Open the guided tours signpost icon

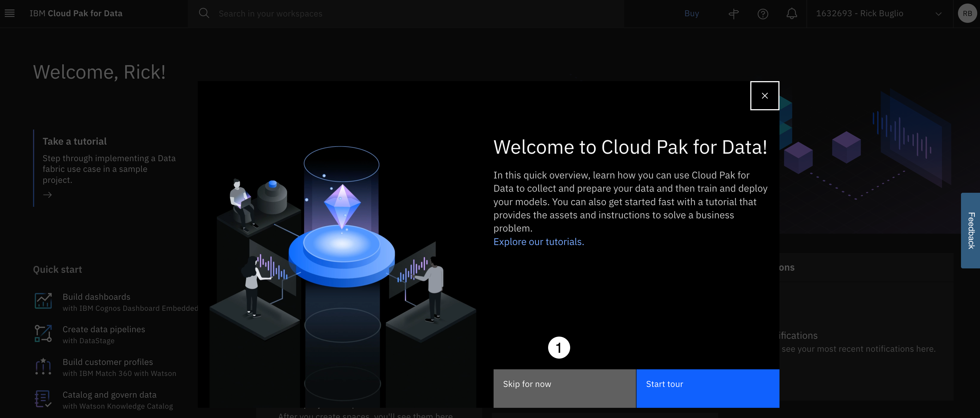point(733,14)
